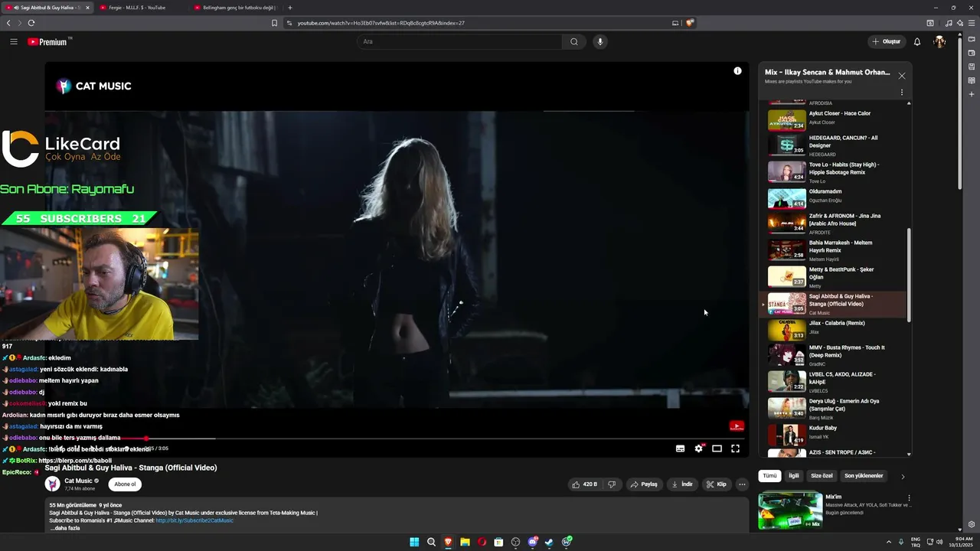Open the Windows Start menu
The width and height of the screenshot is (980, 551).
414,542
